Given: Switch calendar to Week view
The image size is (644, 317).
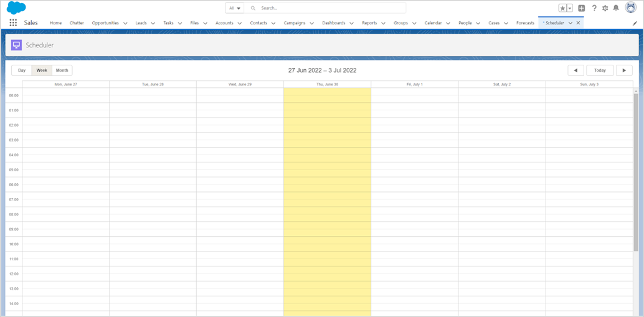Looking at the screenshot, I should pyautogui.click(x=42, y=70).
